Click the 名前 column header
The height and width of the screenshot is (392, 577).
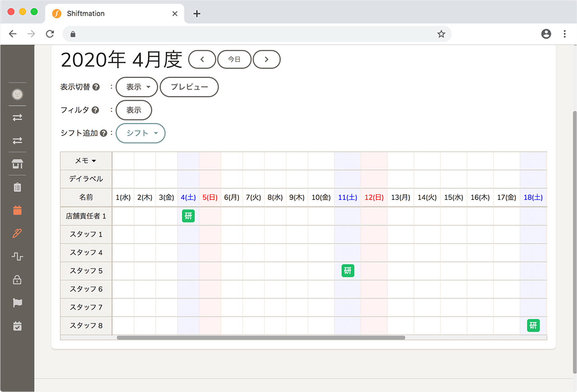[86, 197]
